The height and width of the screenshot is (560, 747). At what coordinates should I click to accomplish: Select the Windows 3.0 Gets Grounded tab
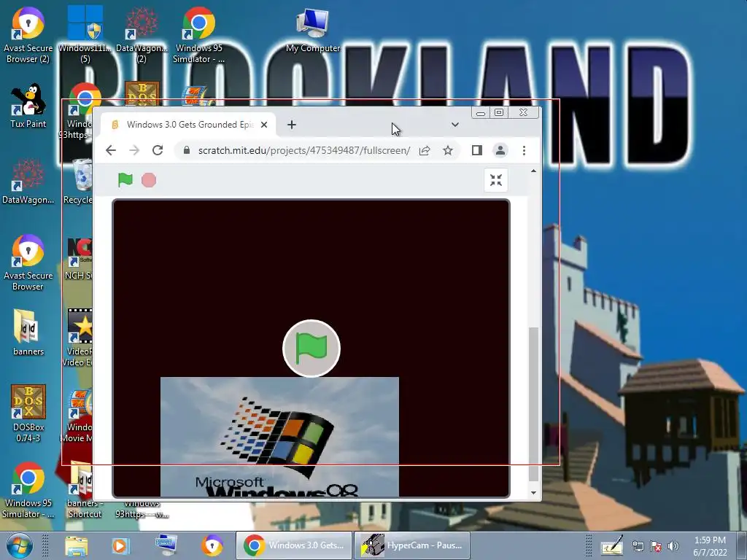click(189, 125)
